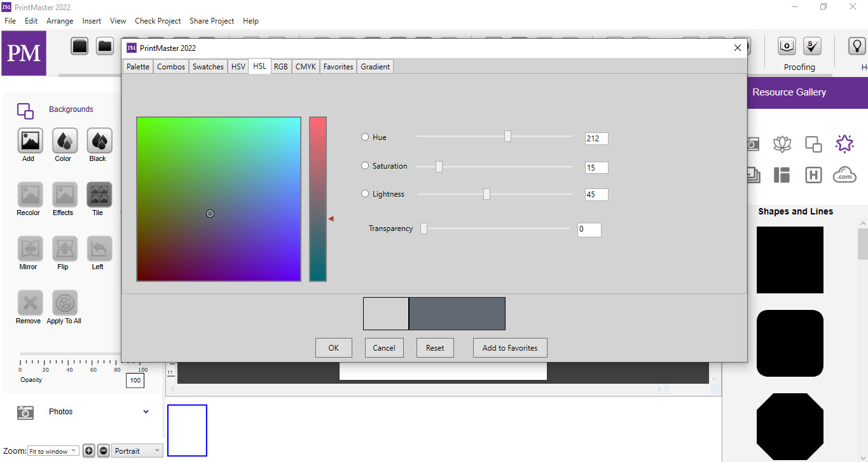The width and height of the screenshot is (868, 462).
Task: Click OK to confirm color
Action: tap(334, 347)
